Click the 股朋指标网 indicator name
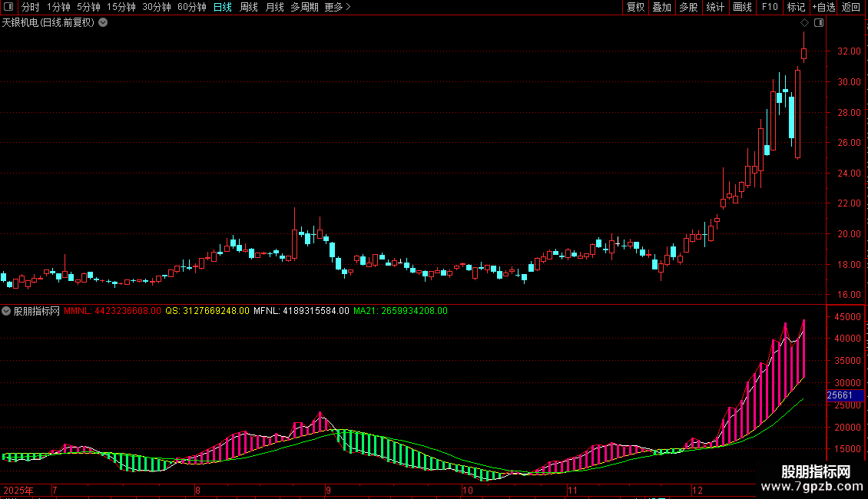Viewport: 868px width, 499px height. 37,311
